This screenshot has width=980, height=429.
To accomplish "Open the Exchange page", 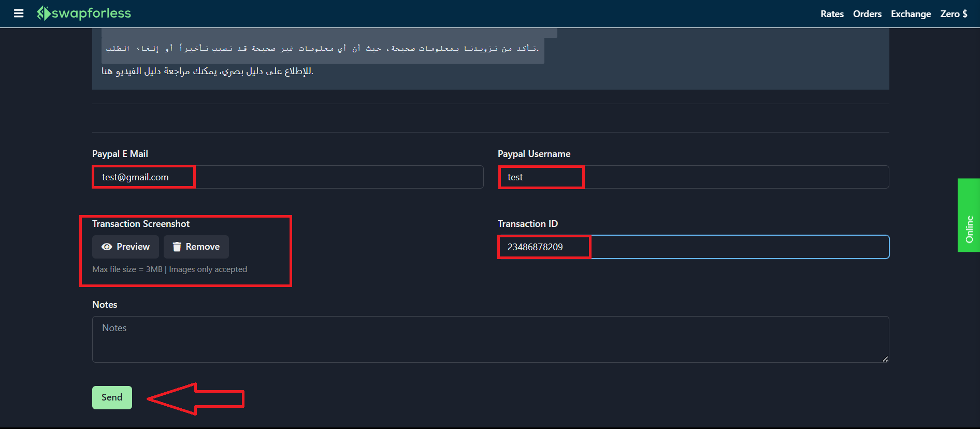I will point(911,14).
